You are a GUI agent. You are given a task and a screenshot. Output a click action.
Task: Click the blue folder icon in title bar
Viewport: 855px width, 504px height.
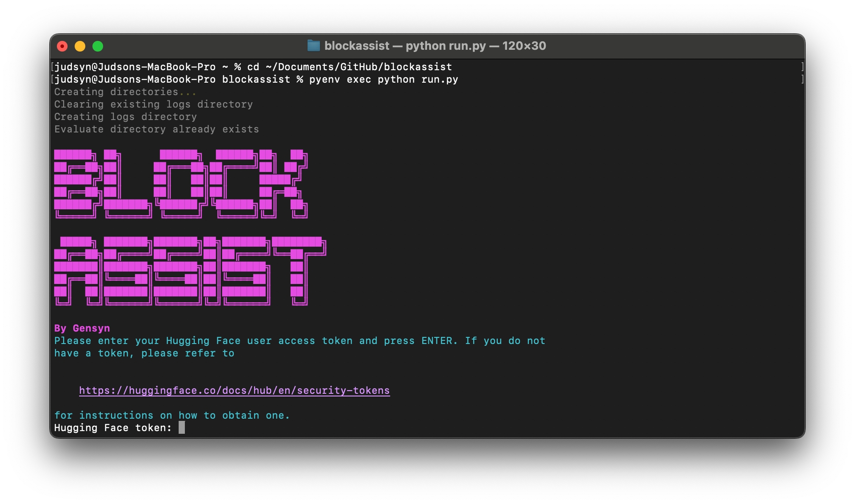pos(314,46)
